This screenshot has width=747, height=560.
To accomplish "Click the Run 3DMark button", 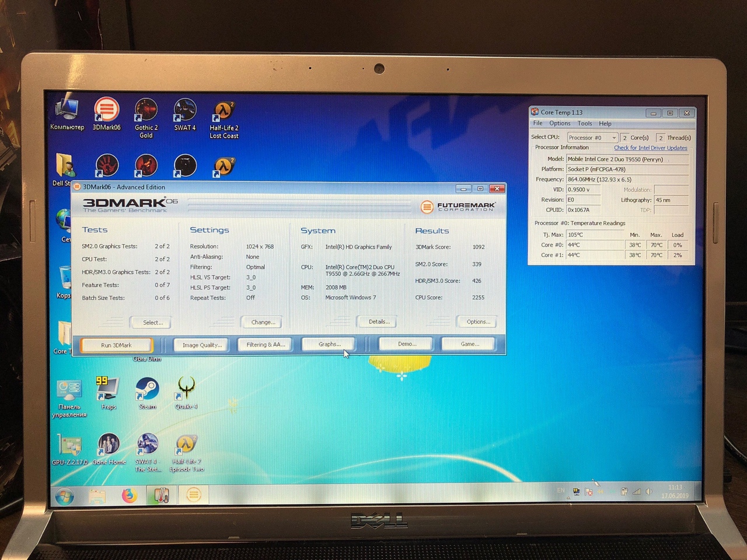I will pos(116,345).
